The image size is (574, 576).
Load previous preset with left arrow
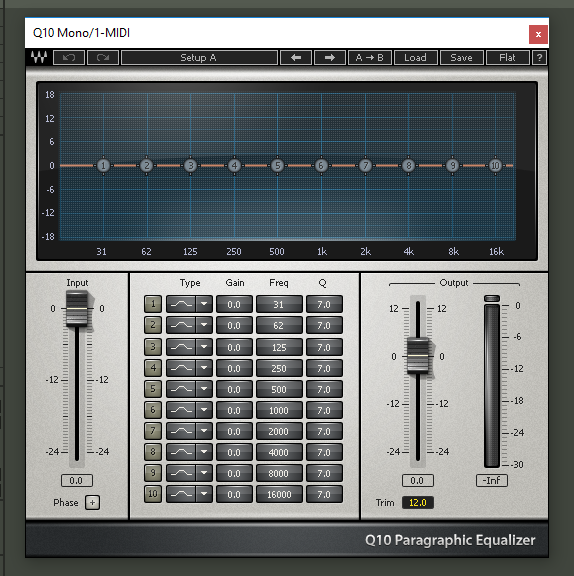click(296, 58)
